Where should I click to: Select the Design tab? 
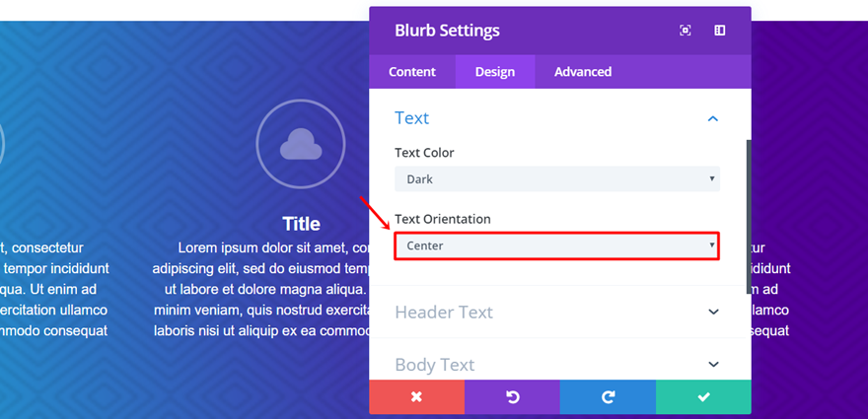[x=495, y=72]
